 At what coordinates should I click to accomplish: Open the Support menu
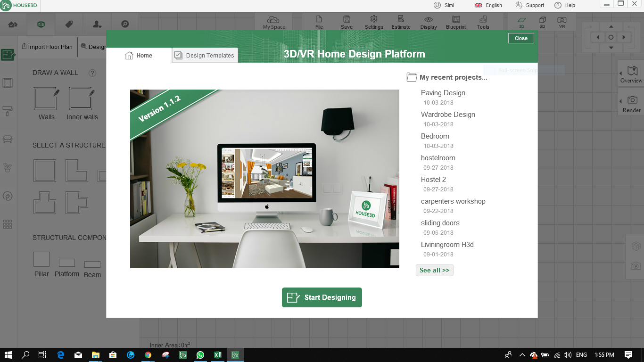[x=530, y=5]
